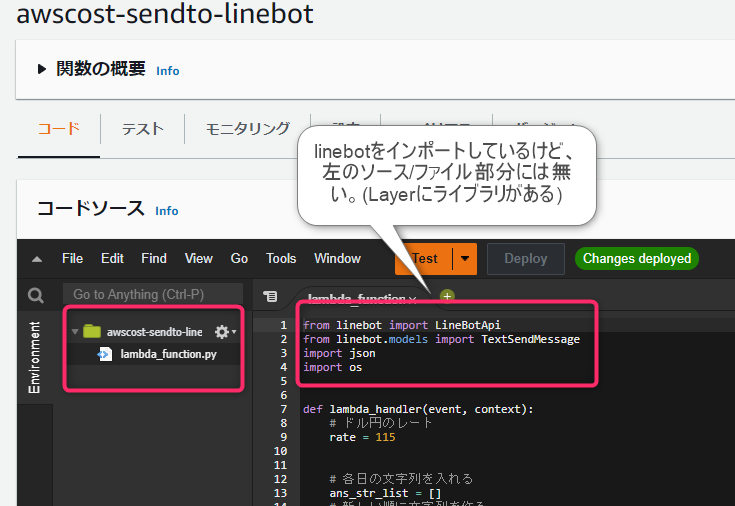
Task: Click the text import json on line 3
Action: coord(339,353)
